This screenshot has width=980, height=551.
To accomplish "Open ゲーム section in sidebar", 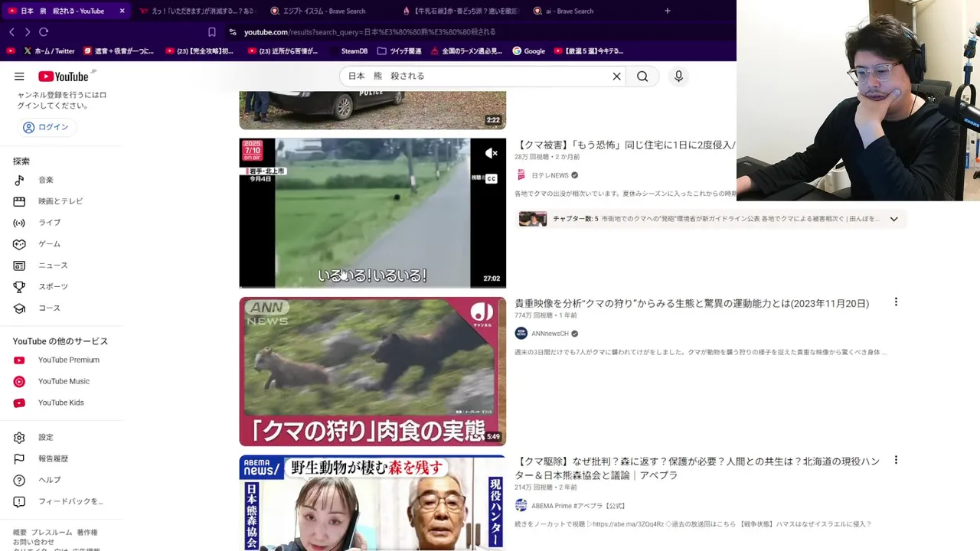I will pos(61,244).
